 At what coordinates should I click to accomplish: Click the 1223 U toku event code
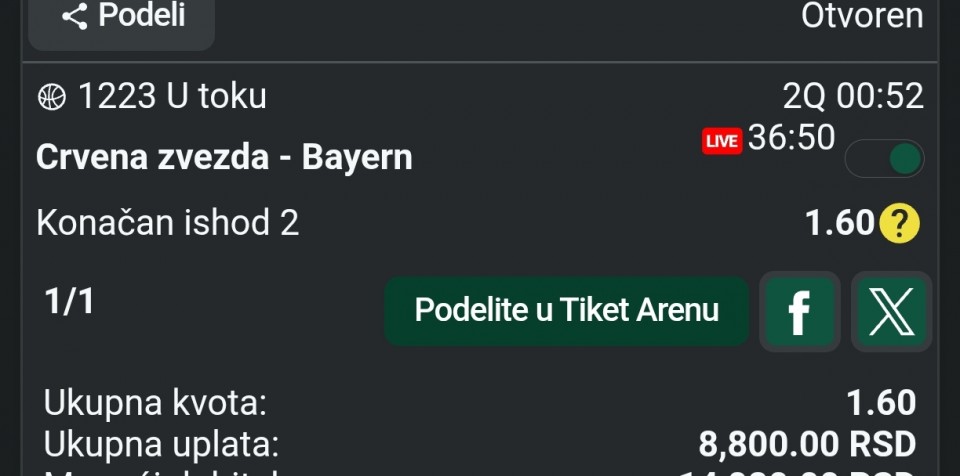(x=172, y=96)
